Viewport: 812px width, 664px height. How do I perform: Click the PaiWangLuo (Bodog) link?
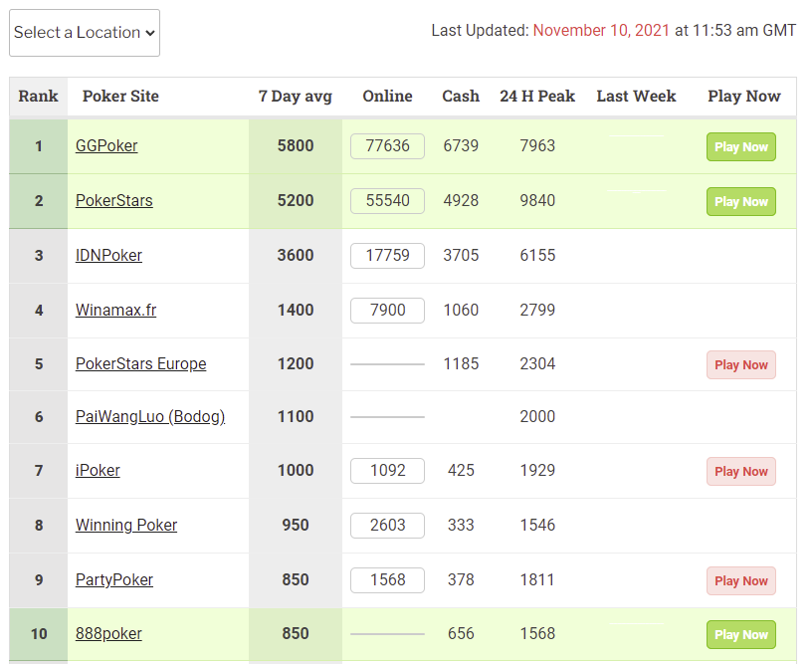tap(150, 417)
